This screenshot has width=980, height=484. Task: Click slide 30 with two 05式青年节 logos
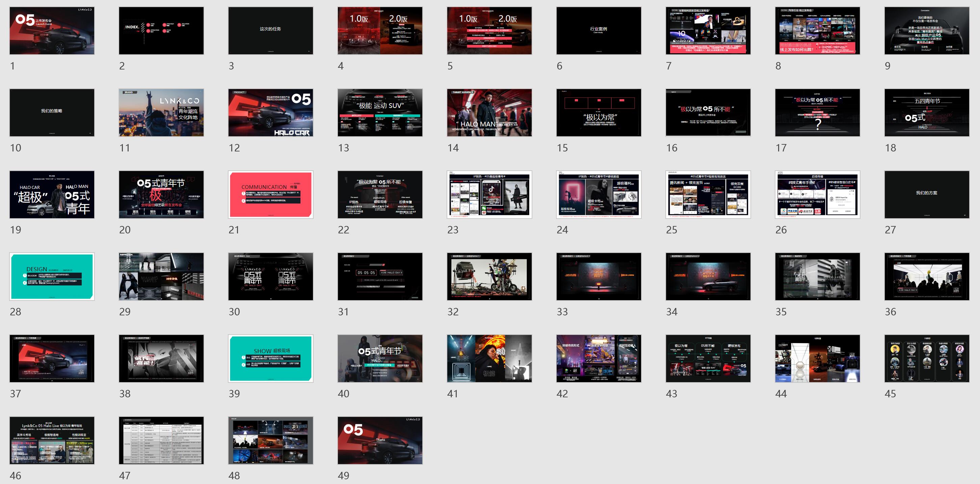[270, 277]
